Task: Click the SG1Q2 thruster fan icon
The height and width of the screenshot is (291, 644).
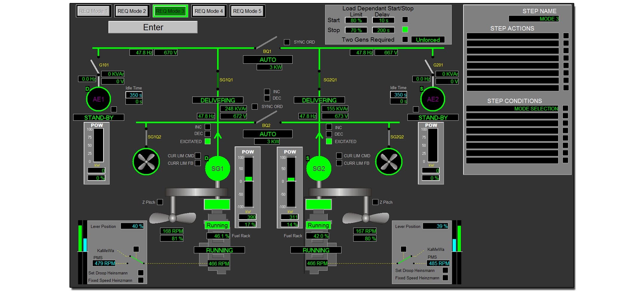Action: point(146,162)
